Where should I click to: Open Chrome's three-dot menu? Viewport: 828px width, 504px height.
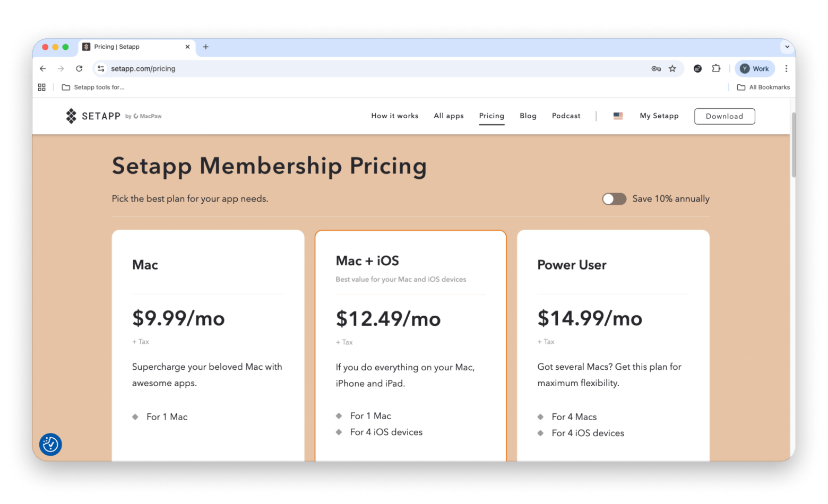(786, 68)
